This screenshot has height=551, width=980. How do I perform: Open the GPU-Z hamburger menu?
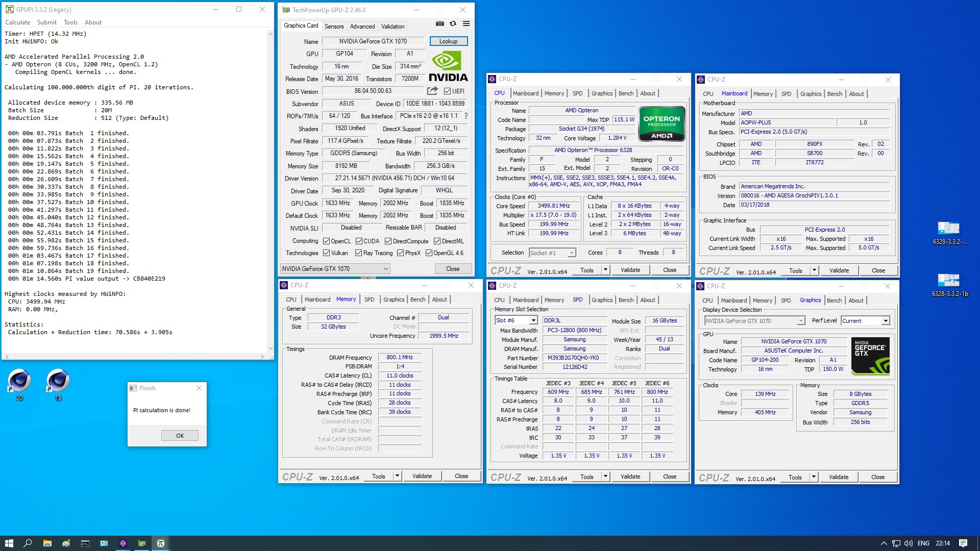[466, 23]
